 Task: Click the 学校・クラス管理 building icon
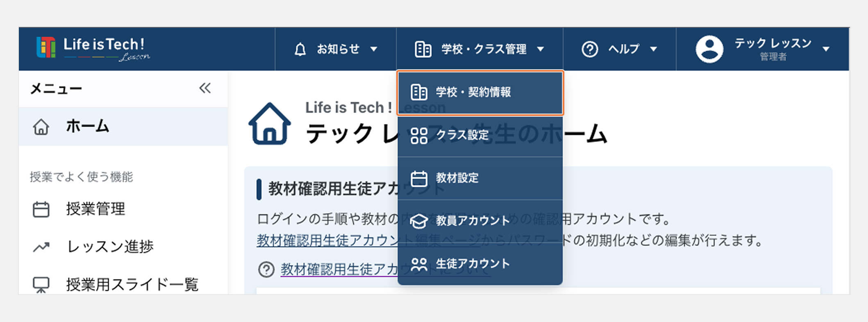coord(423,50)
